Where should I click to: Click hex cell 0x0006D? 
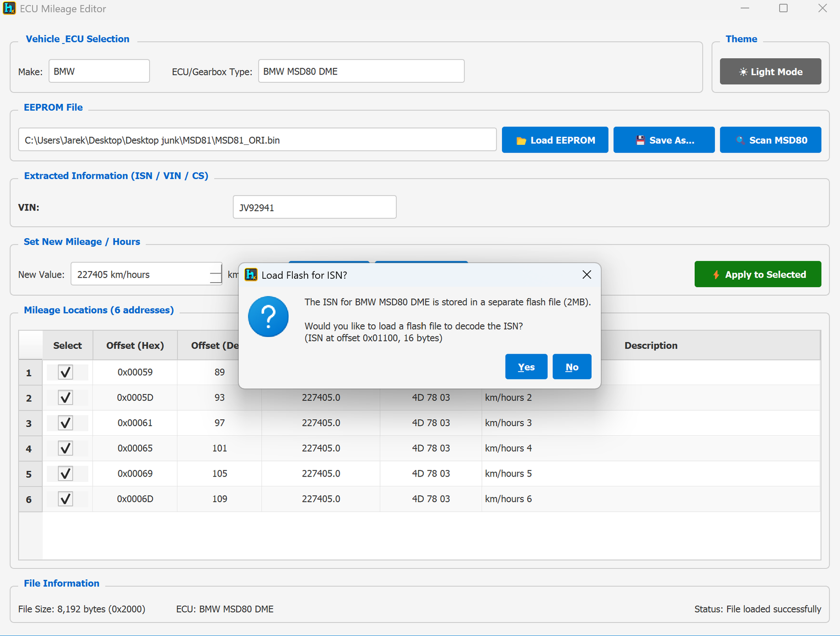tap(135, 499)
